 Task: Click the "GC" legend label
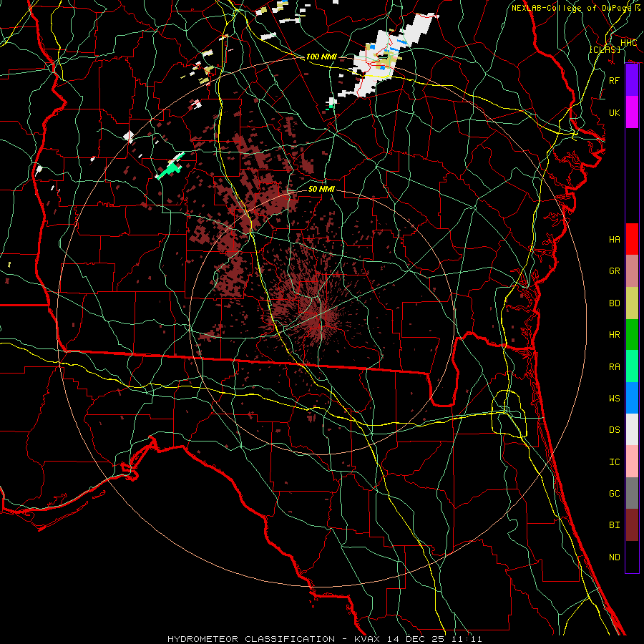click(x=614, y=494)
